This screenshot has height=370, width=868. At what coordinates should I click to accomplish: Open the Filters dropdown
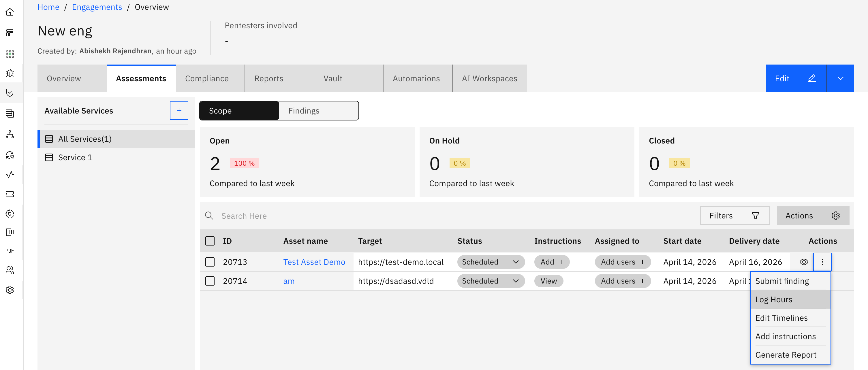735,216
